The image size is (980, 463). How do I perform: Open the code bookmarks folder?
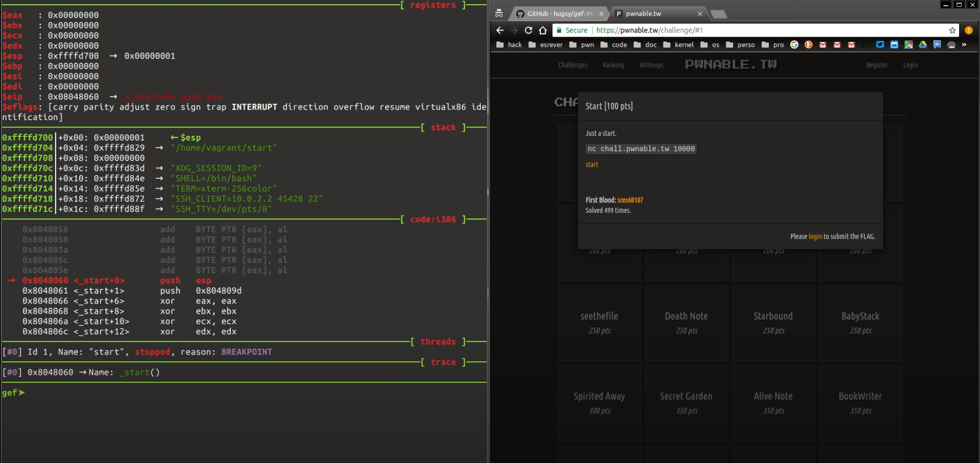tap(614, 45)
